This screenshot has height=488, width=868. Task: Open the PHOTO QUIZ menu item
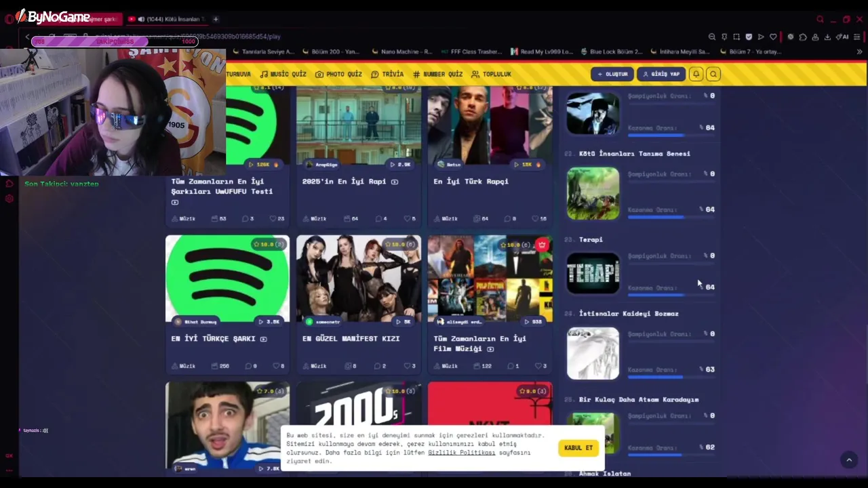click(x=338, y=74)
